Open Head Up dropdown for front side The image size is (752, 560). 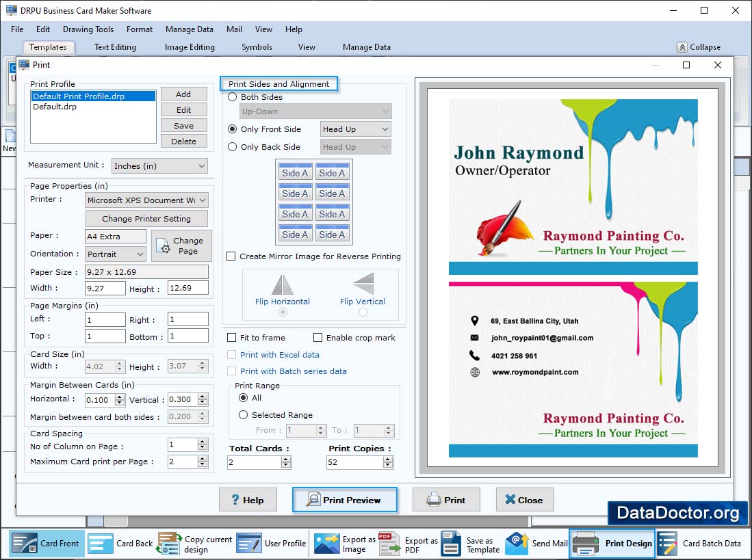pos(355,129)
